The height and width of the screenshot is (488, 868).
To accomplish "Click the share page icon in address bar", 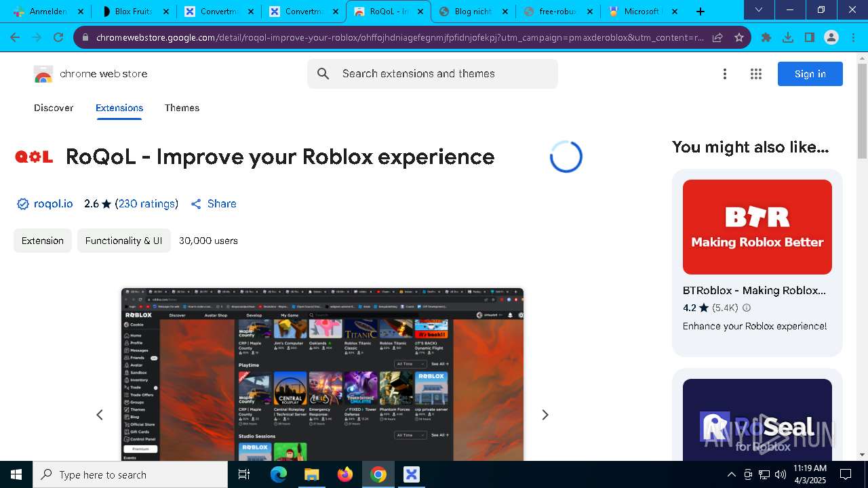I will click(717, 38).
